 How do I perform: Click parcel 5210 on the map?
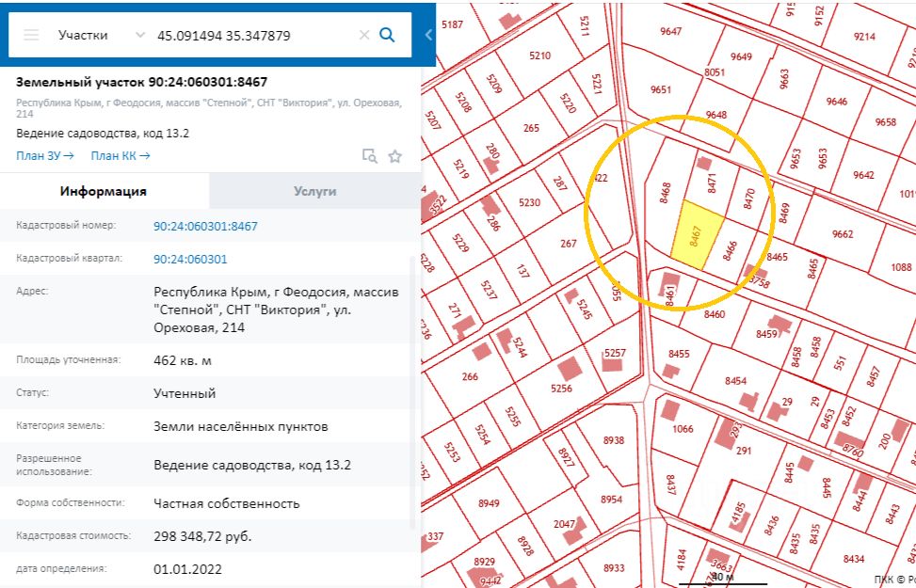coord(539,56)
